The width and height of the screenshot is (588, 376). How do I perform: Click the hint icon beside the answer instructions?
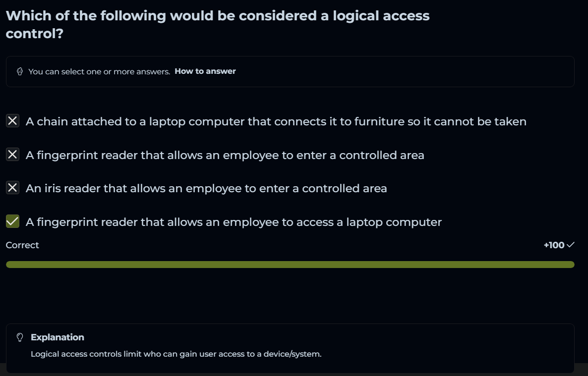pyautogui.click(x=20, y=72)
